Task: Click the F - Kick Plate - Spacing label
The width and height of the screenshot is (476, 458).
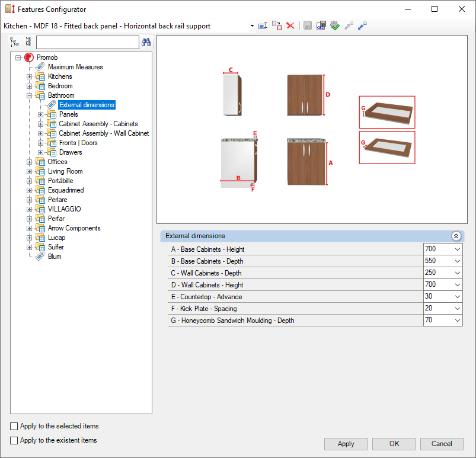Action: 204,309
